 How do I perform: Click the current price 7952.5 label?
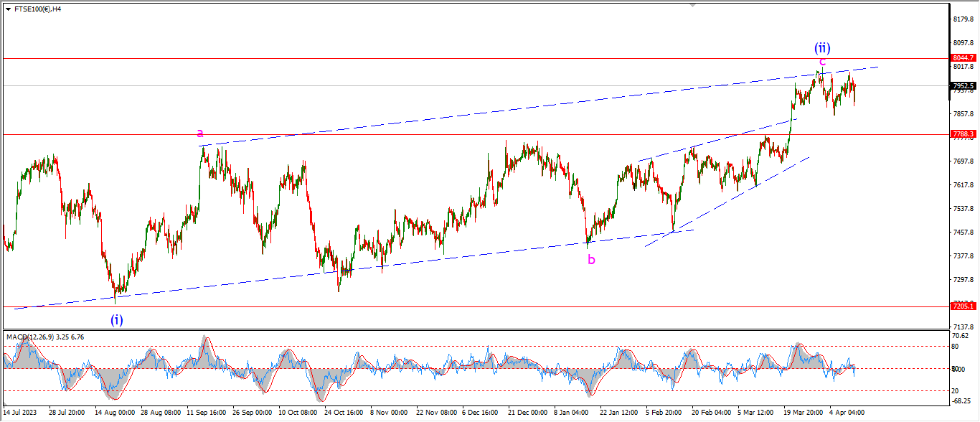point(963,86)
